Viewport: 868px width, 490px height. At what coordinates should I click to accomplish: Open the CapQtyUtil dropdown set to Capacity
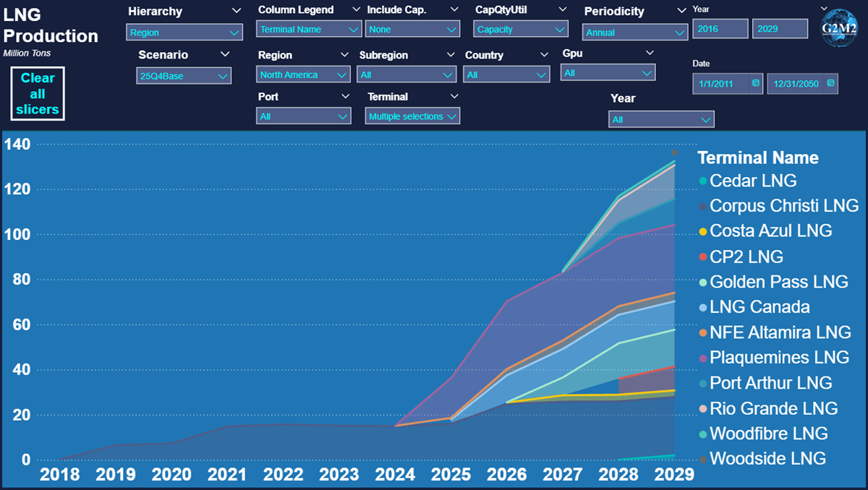(x=521, y=30)
